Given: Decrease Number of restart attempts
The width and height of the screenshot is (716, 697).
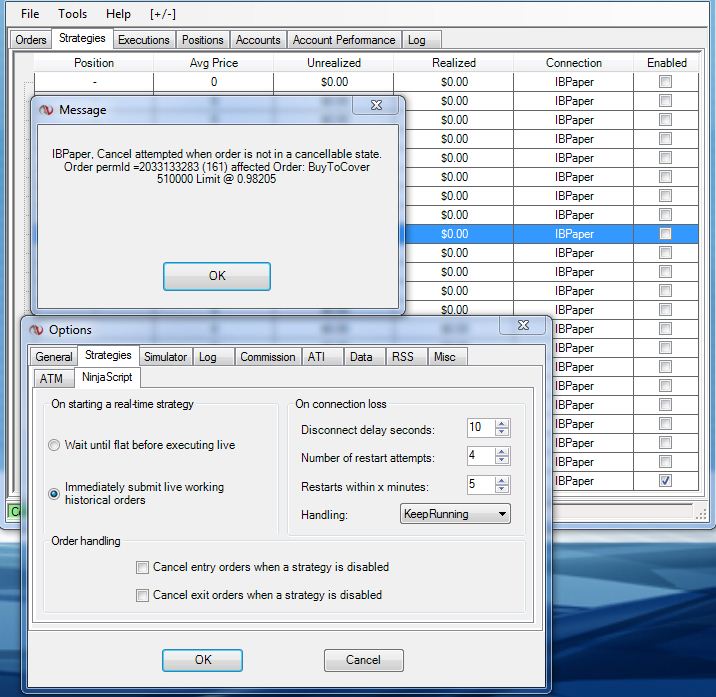Looking at the screenshot, I should pyautogui.click(x=502, y=460).
